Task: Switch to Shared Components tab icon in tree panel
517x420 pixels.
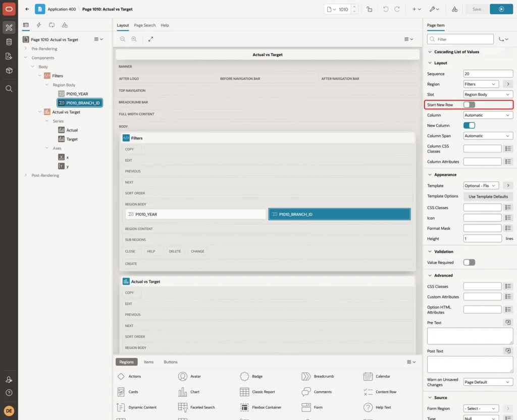Action: (x=65, y=25)
